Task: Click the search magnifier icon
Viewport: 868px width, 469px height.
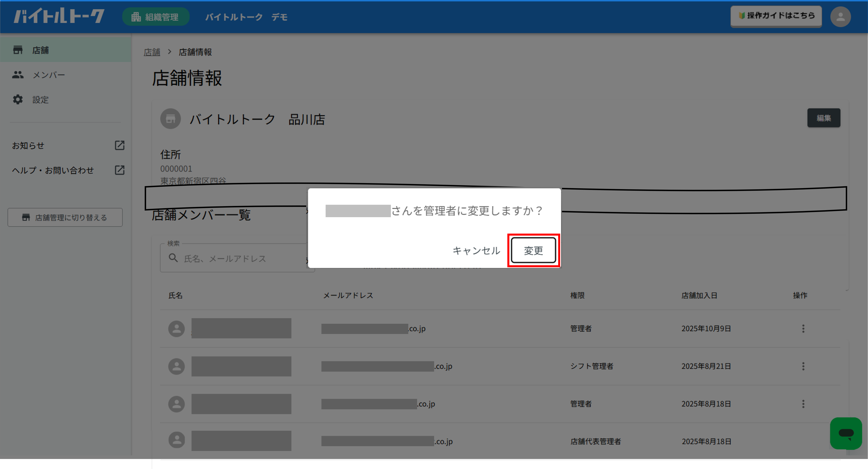Action: coord(173,258)
